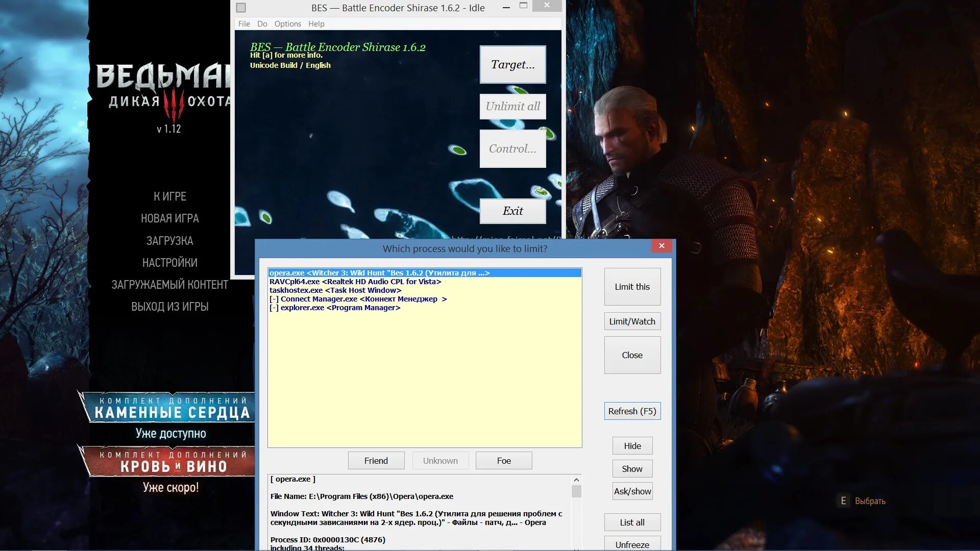Click the Exit button in BES
Screen dimensions: 980x551
tap(512, 211)
